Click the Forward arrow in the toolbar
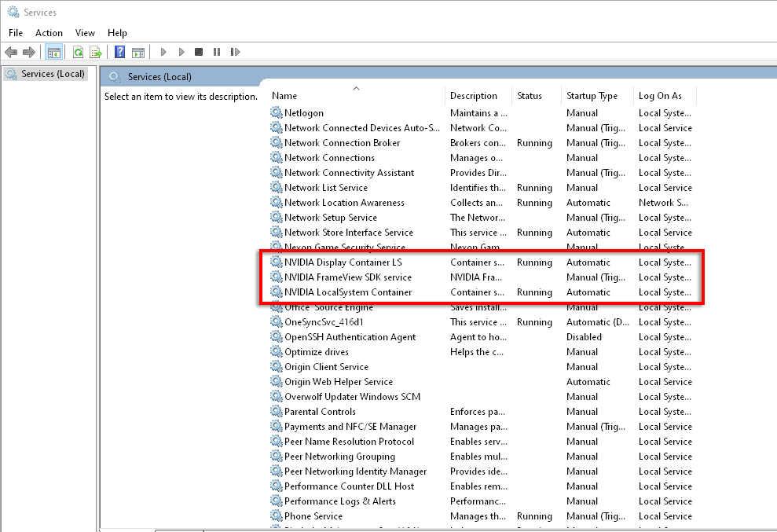This screenshot has height=532, width=777. click(29, 53)
